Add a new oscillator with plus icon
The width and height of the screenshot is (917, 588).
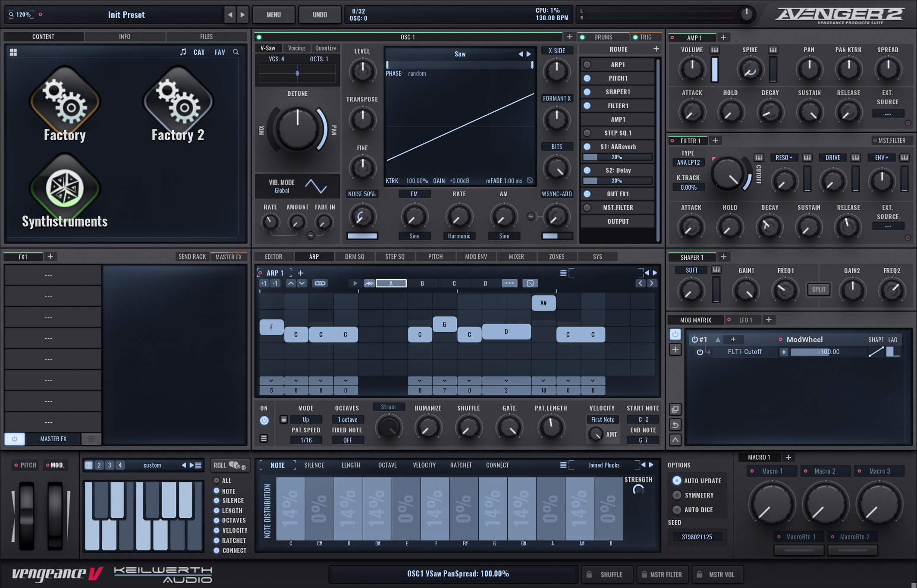click(x=569, y=37)
